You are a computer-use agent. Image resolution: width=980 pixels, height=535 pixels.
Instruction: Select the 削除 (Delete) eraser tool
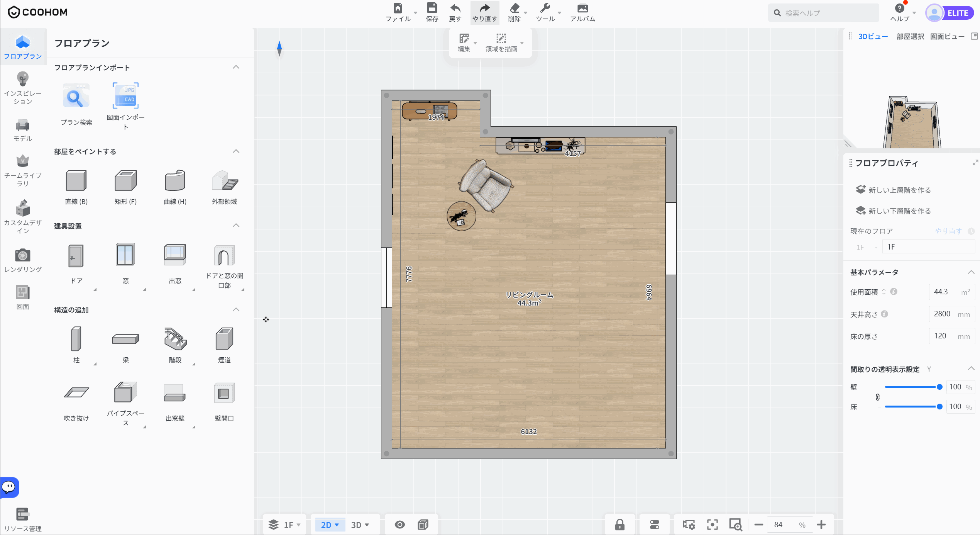[515, 8]
